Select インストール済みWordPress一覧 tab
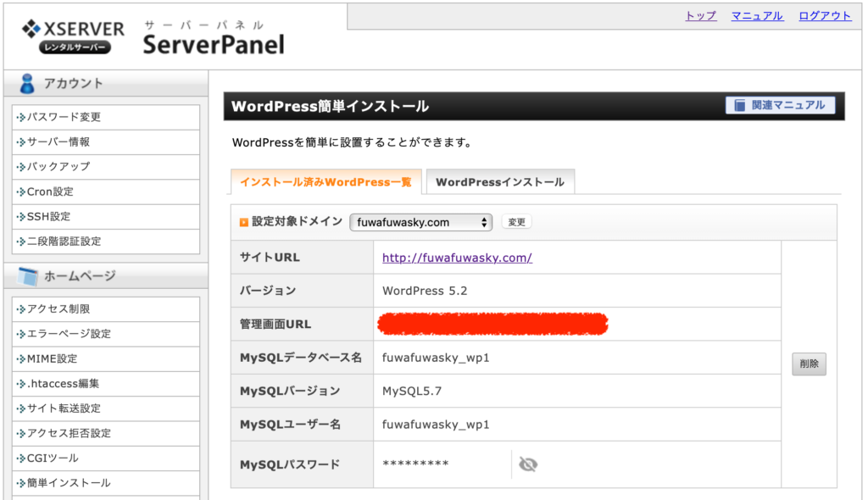The width and height of the screenshot is (868, 500). click(x=326, y=182)
